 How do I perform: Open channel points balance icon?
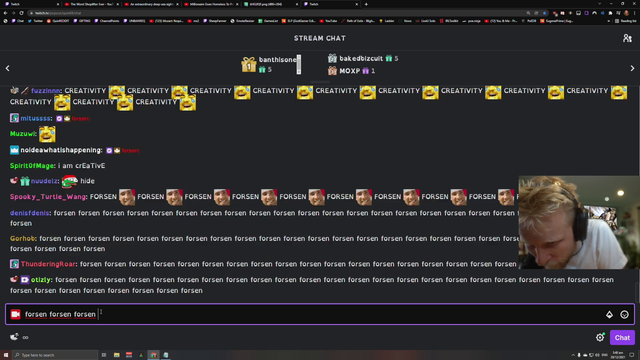[14, 337]
